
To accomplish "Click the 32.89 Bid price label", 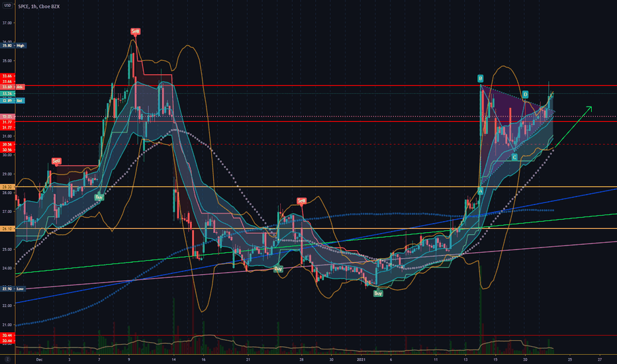I will pos(13,101).
